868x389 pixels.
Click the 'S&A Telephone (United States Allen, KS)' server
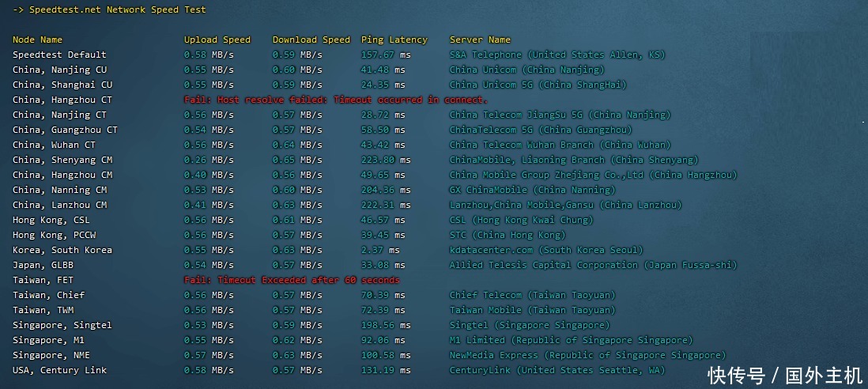557,55
